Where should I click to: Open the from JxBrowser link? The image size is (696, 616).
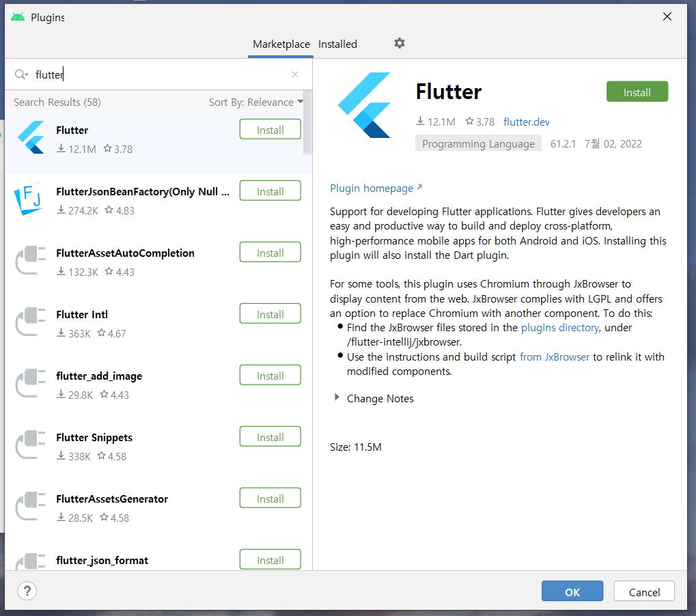tap(555, 356)
